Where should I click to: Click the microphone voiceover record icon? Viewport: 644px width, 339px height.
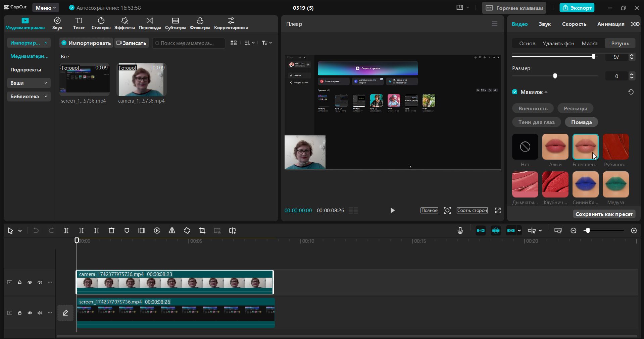coord(460,231)
